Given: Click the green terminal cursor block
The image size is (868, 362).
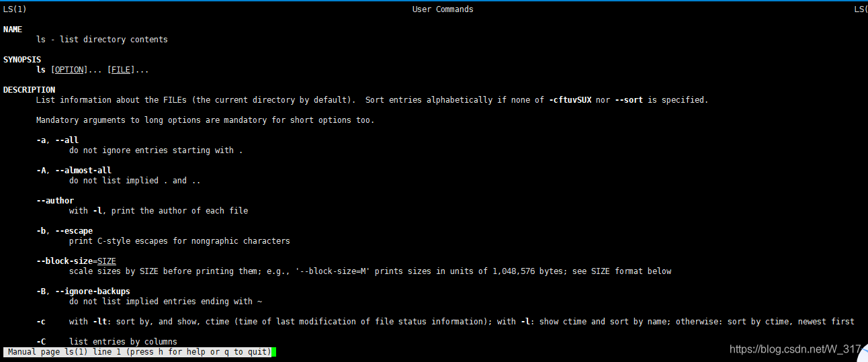Looking at the screenshot, I should 274,352.
